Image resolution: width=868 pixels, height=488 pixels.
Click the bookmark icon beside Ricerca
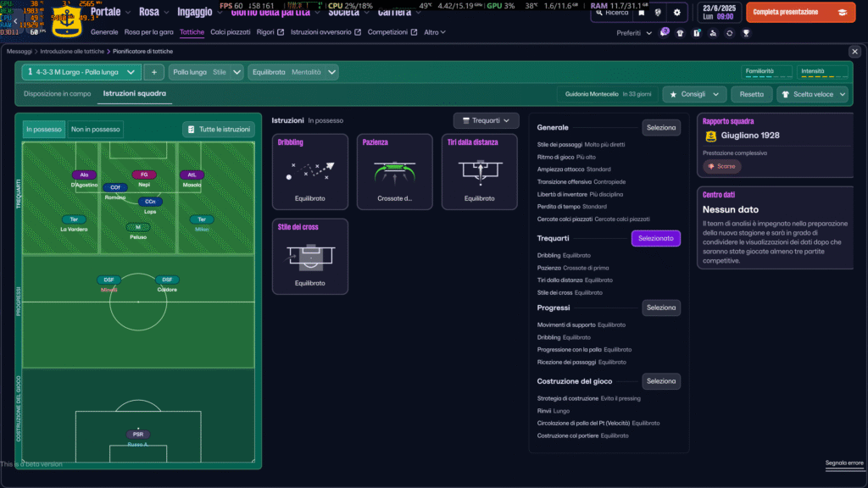click(x=642, y=13)
